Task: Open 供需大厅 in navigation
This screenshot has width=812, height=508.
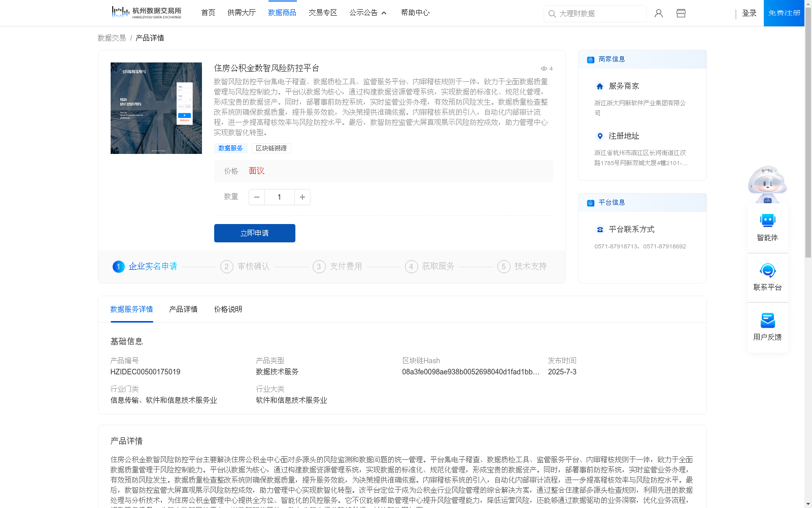Action: pos(242,13)
